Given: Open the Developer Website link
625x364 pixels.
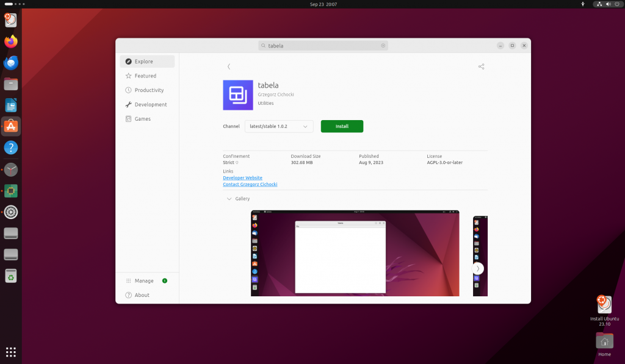Looking at the screenshot, I should (242, 177).
